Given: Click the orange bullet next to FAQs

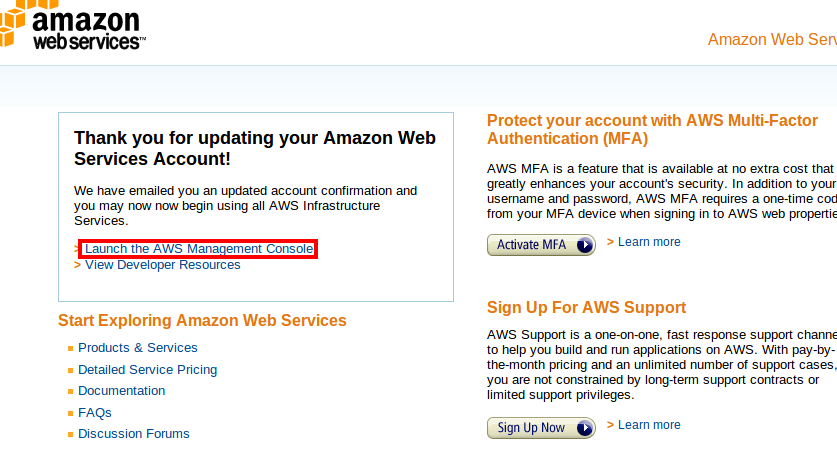Looking at the screenshot, I should pos(70,413).
